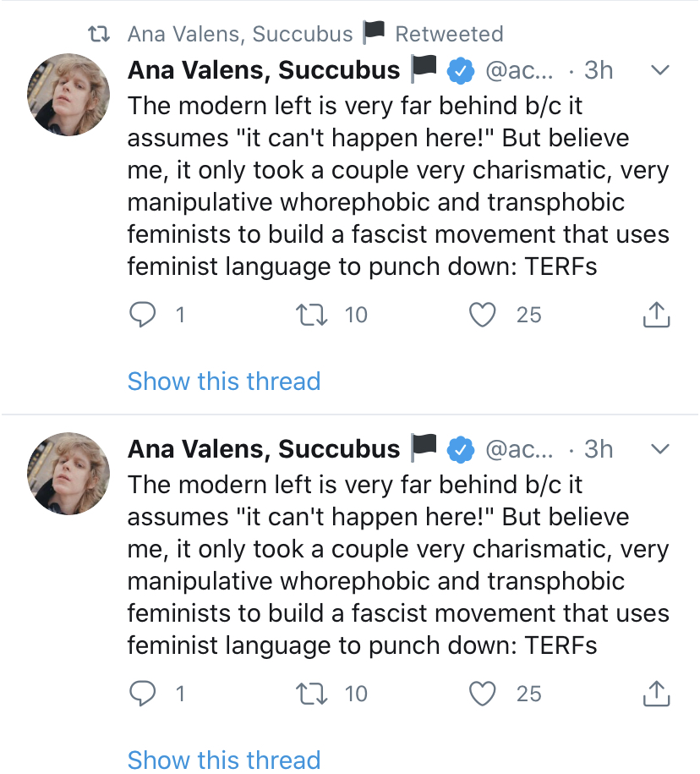Image resolution: width=700 pixels, height=774 pixels.
Task: Open first tweet's chevron options menu
Action: point(659,70)
